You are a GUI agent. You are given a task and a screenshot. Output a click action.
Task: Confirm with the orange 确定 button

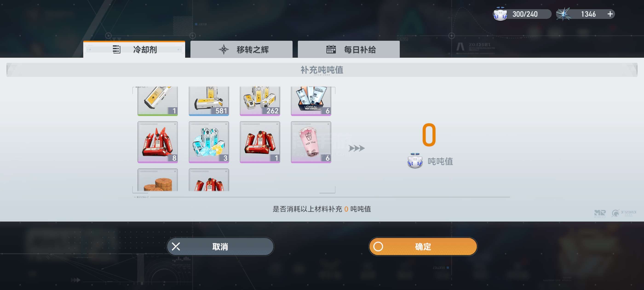click(x=423, y=246)
